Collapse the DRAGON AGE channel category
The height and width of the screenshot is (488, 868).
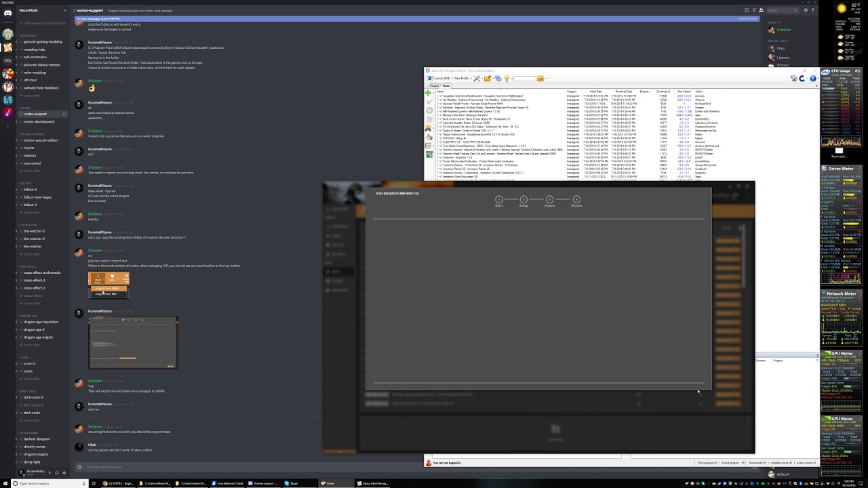point(28,316)
